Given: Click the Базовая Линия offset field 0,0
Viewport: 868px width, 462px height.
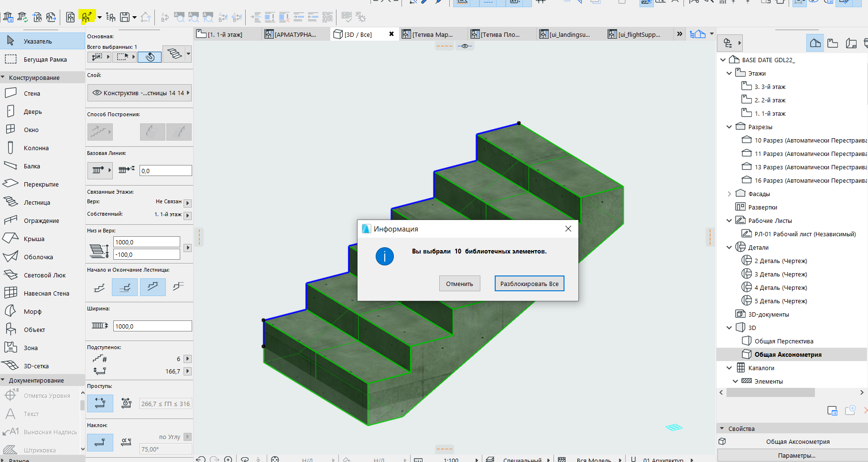Looking at the screenshot, I should pos(165,171).
